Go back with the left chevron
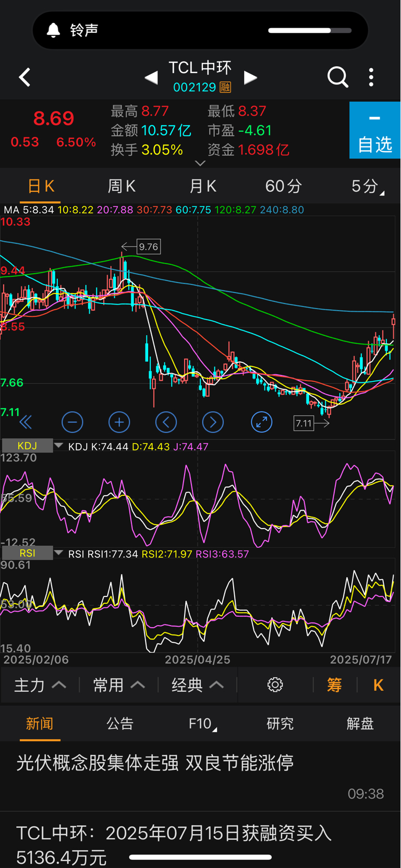 coord(25,77)
